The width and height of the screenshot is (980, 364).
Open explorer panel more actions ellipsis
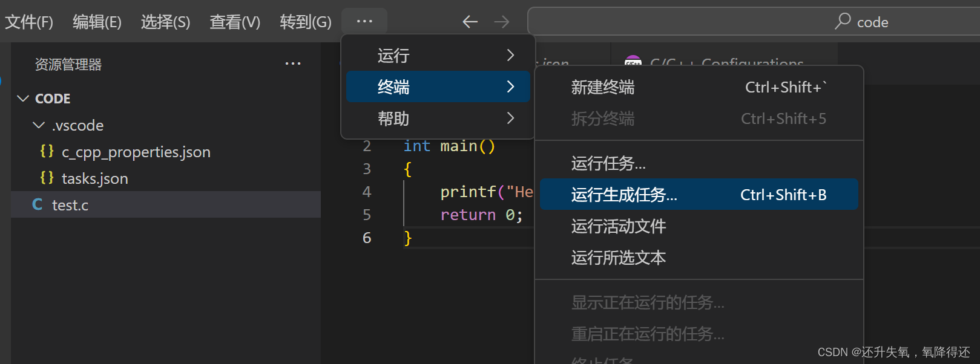point(293,63)
